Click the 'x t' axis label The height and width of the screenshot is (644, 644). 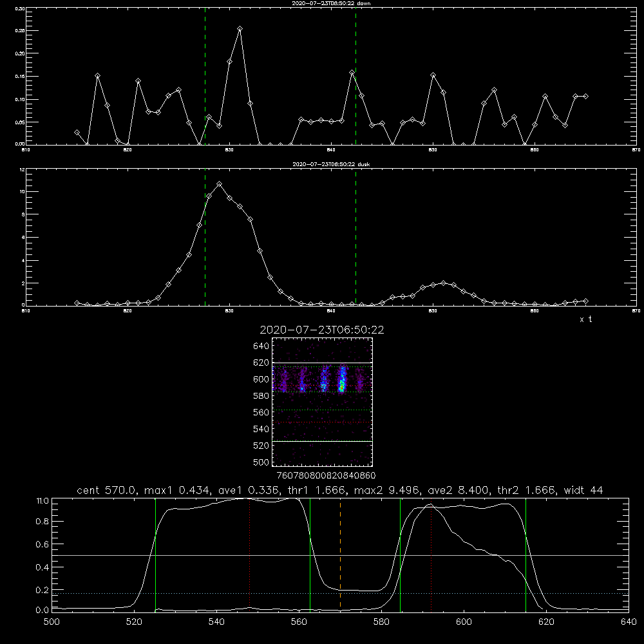tap(585, 319)
